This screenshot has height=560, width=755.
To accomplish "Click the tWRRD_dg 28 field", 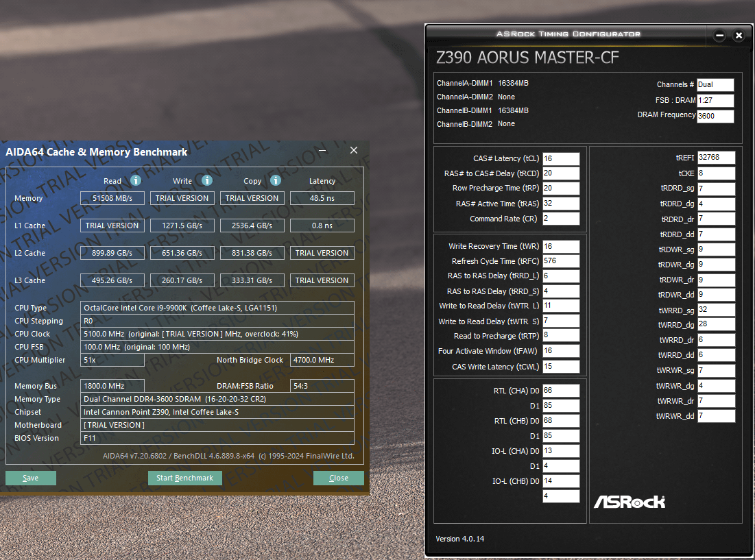I will [717, 324].
